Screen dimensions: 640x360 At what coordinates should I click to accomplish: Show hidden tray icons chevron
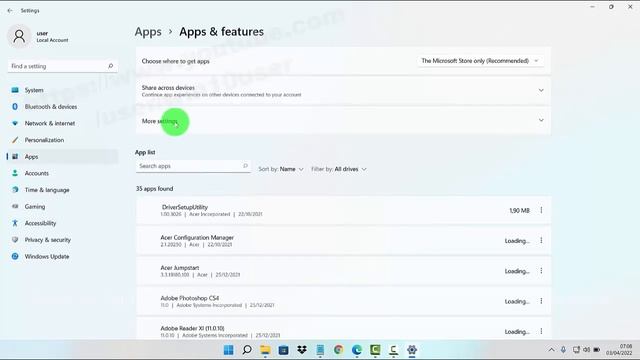tap(551, 350)
